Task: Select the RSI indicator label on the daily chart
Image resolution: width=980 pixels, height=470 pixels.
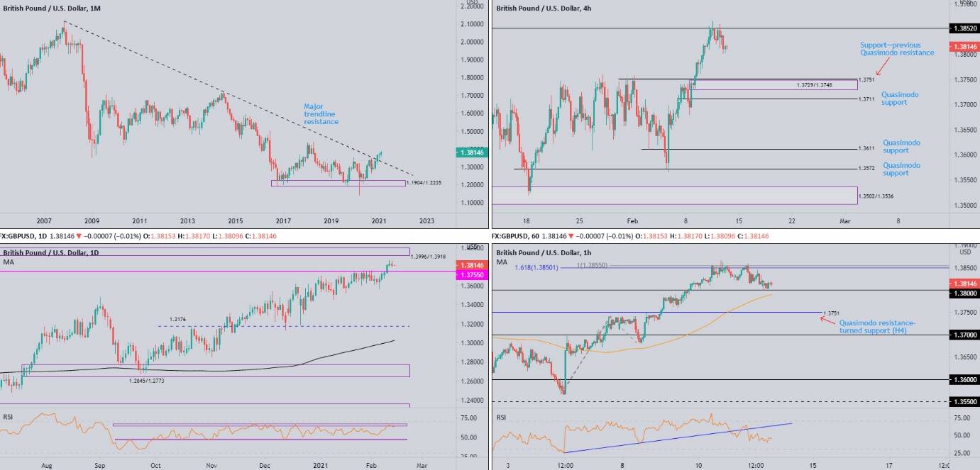Action: (x=9, y=416)
